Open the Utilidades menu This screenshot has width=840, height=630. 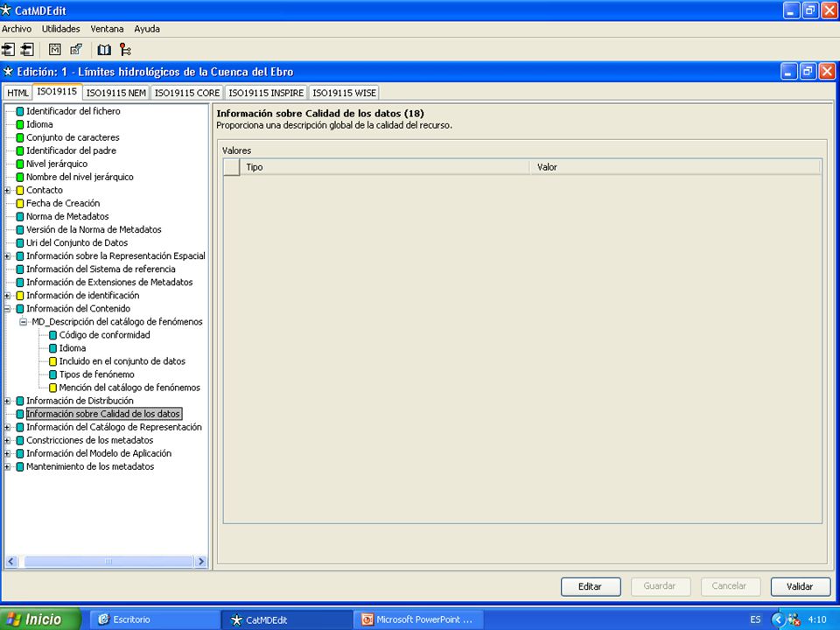61,29
